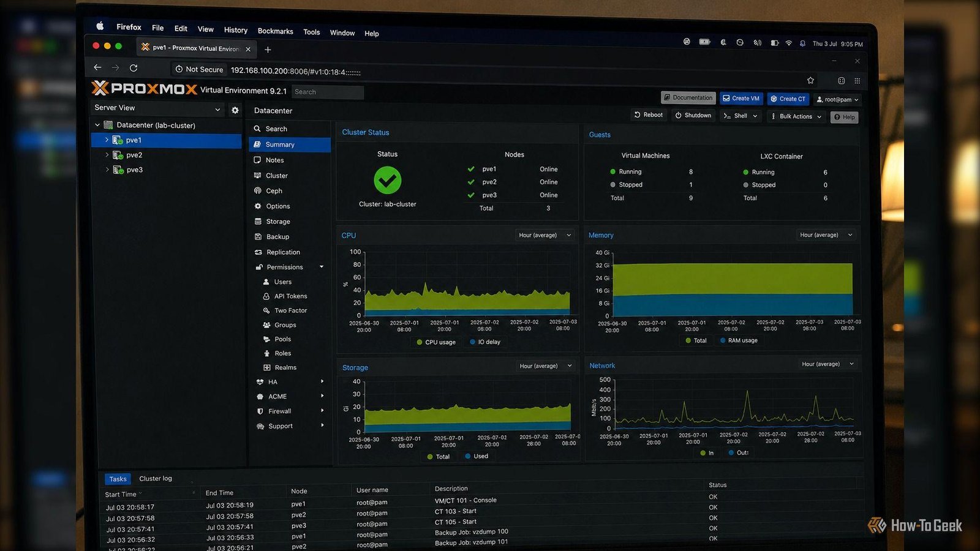Click the Create CT button

pyautogui.click(x=788, y=99)
